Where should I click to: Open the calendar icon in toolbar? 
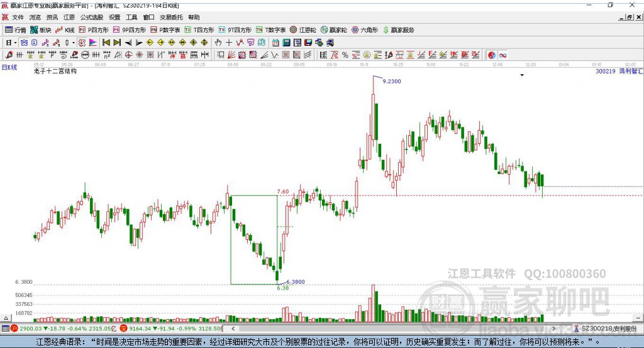coord(275,43)
